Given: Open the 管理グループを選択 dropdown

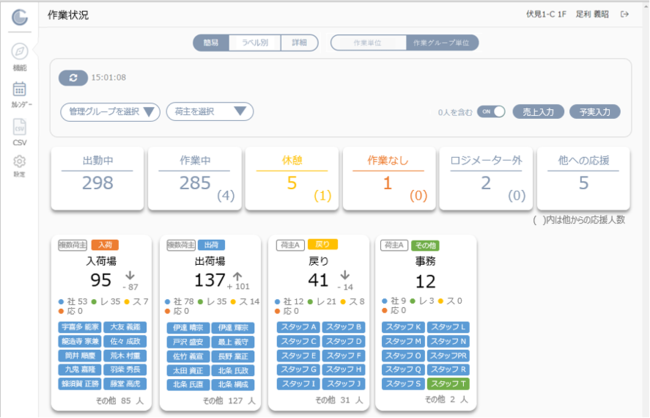Looking at the screenshot, I should click(x=110, y=112).
